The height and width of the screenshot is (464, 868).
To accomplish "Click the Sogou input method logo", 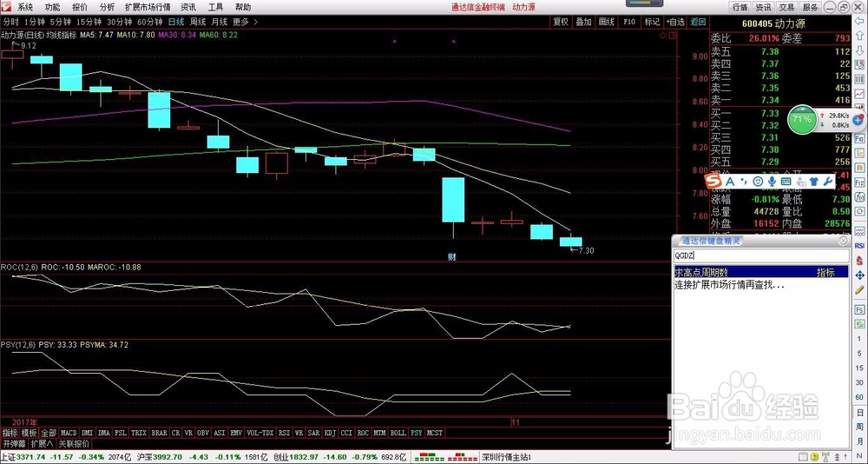I will point(712,181).
